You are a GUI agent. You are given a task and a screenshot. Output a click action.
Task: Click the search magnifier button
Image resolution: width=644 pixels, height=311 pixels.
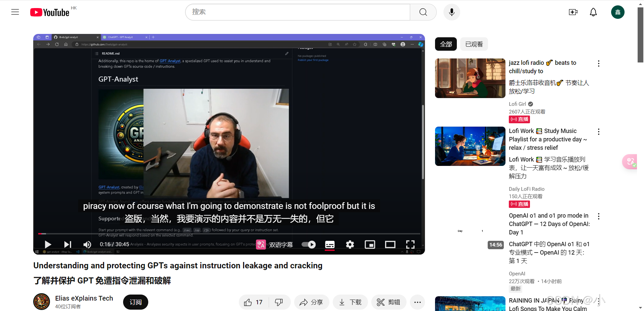(x=423, y=12)
